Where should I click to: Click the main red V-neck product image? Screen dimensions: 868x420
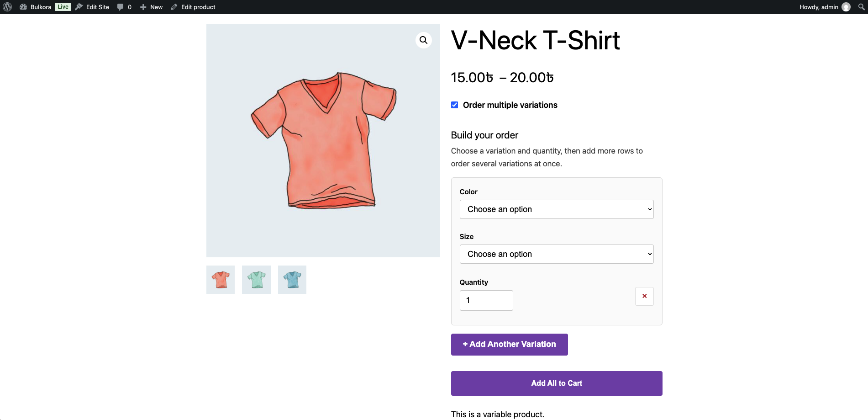(x=323, y=140)
